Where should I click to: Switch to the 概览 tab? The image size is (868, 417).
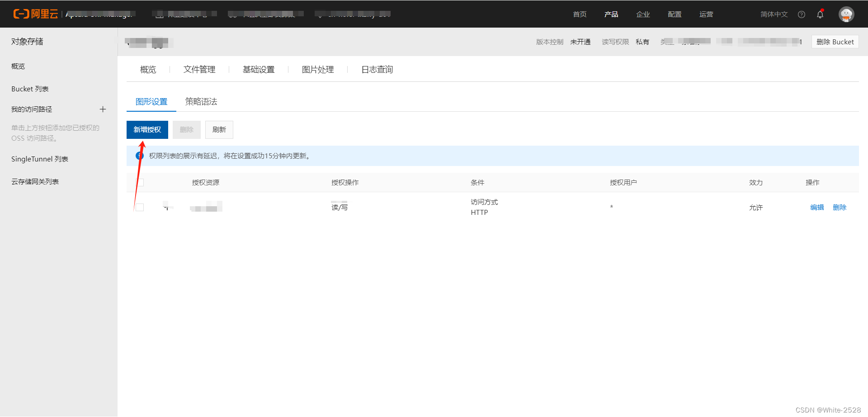coord(148,69)
